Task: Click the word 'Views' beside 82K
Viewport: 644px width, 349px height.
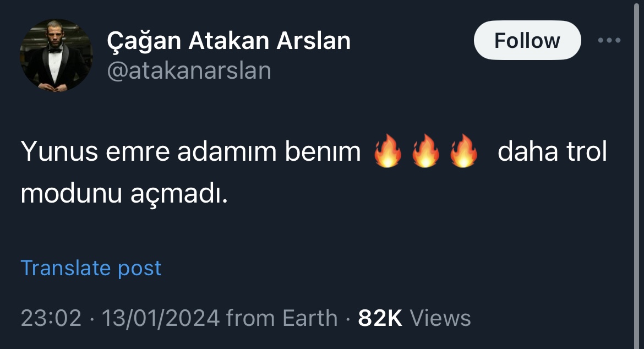Action: [x=440, y=318]
